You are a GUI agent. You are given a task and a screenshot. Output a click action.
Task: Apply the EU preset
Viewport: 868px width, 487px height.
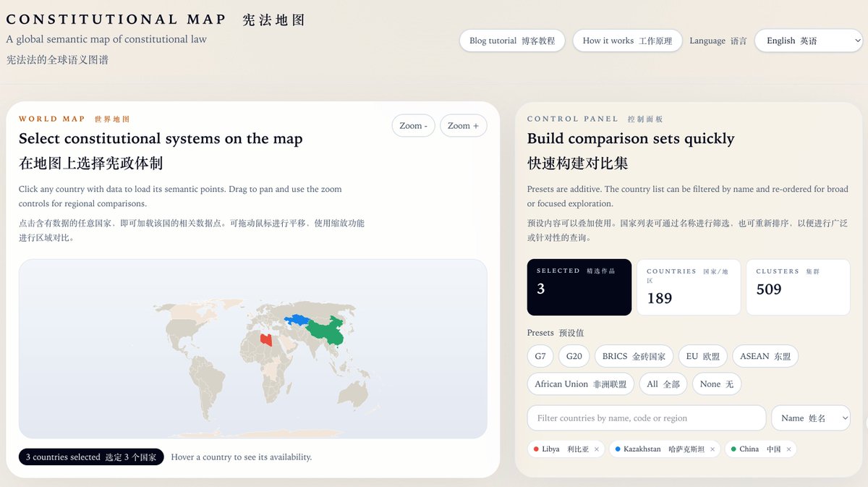pyautogui.click(x=703, y=356)
